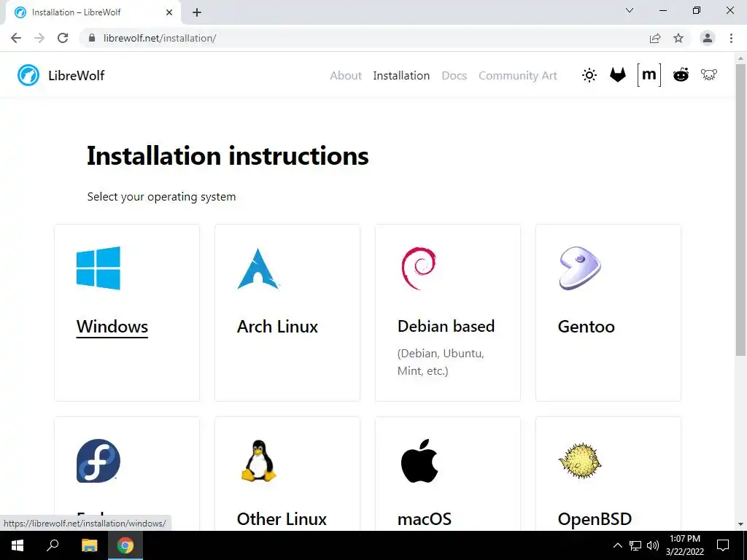This screenshot has width=747, height=560.
Task: Open the Windows installation link
Action: click(x=112, y=327)
